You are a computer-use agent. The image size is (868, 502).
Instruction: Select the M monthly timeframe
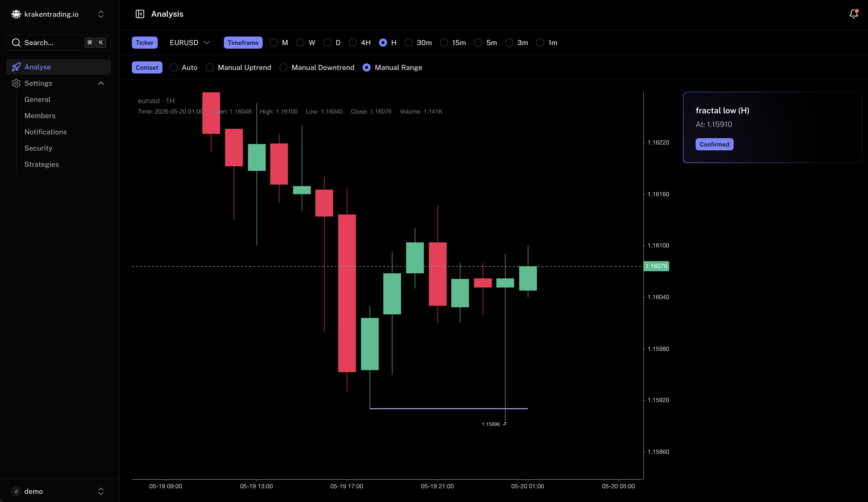click(x=274, y=43)
